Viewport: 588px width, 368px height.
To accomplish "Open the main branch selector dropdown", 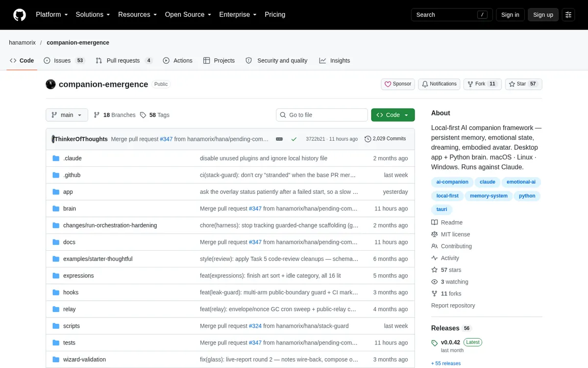I will point(67,115).
